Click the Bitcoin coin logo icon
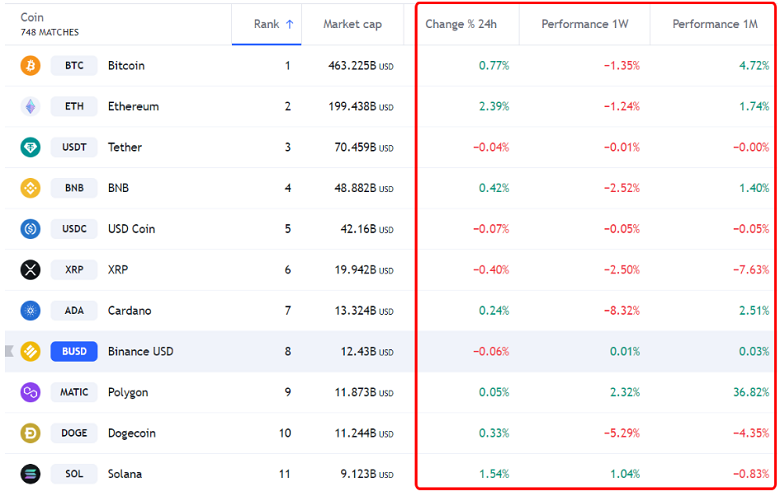The height and width of the screenshot is (496, 780). (30, 65)
